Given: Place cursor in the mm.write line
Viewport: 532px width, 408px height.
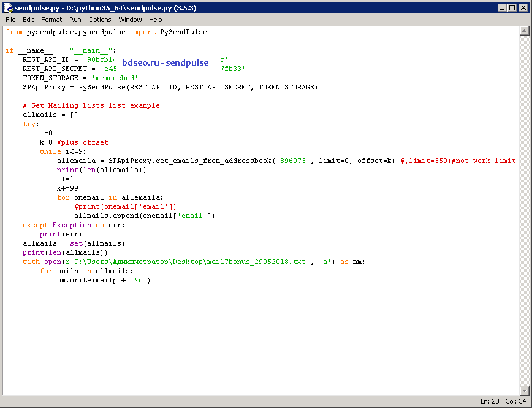Looking at the screenshot, I should pyautogui.click(x=104, y=280).
